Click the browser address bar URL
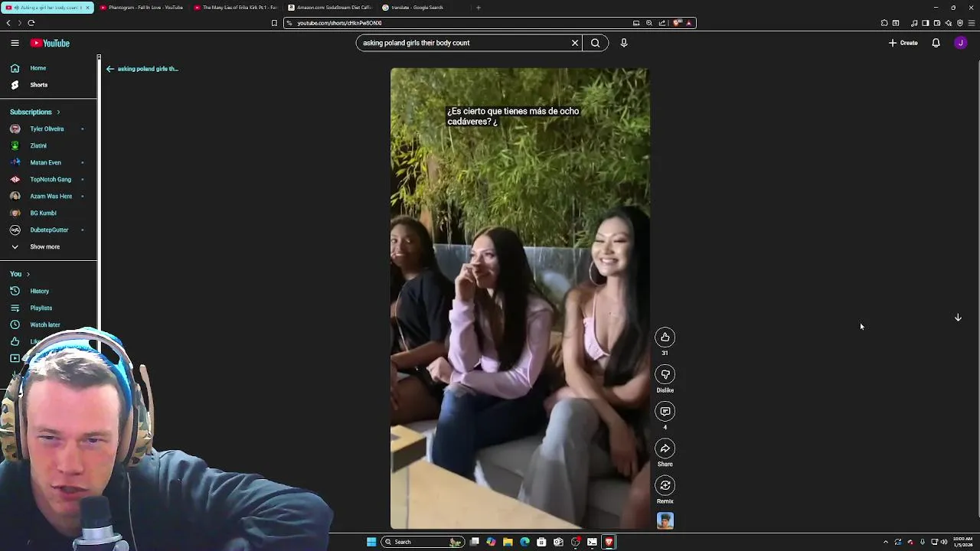980x551 pixels. pyautogui.click(x=339, y=23)
